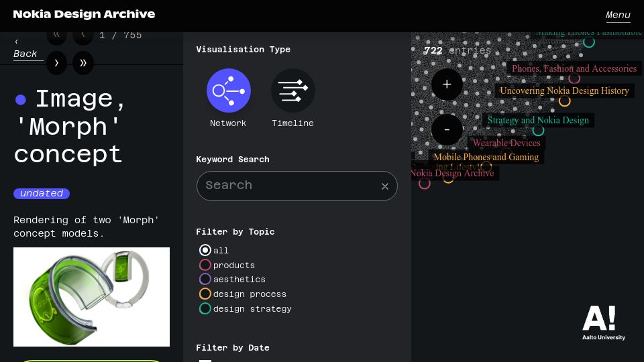Open the 'Morph' concept rendering image

tap(92, 297)
